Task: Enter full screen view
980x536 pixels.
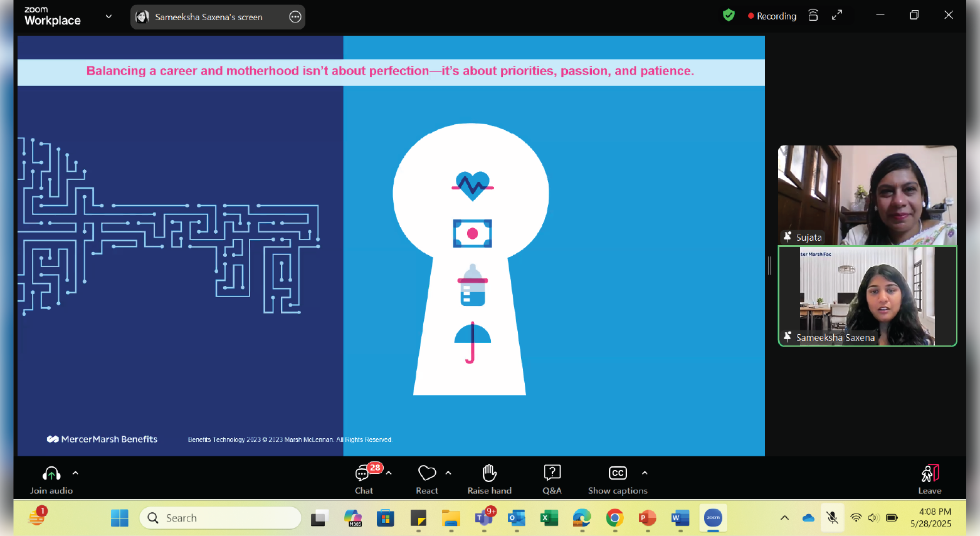Action: (837, 16)
